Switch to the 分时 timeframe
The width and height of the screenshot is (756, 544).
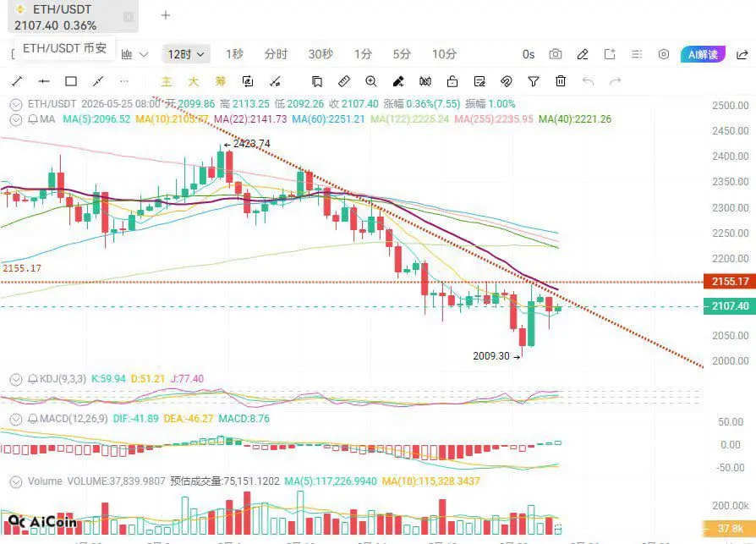pos(276,54)
